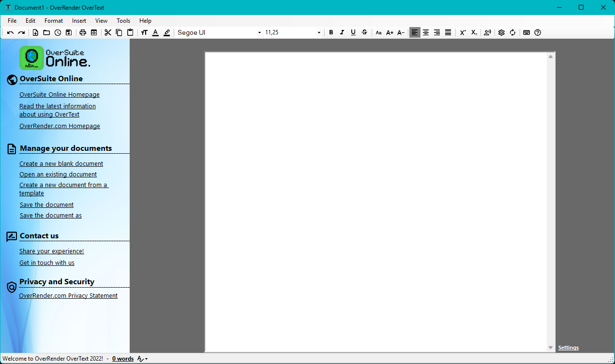
Task: Click the text-to-speech person icon
Action: (487, 33)
